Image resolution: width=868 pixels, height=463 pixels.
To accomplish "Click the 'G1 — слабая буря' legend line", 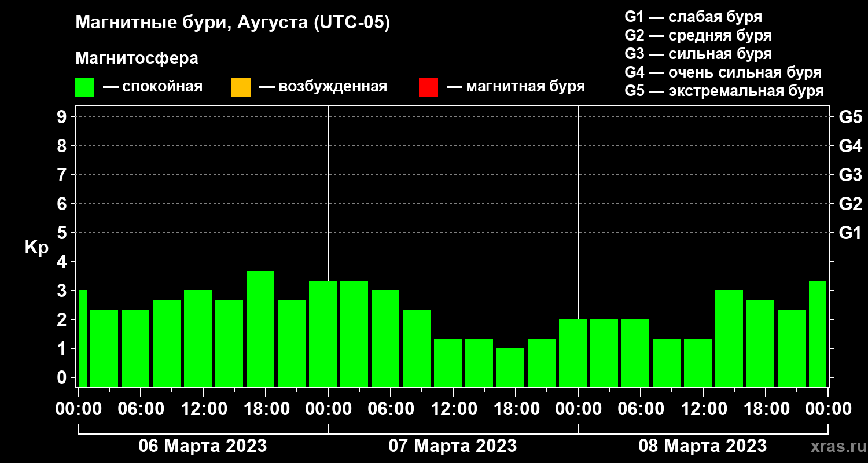I will click(x=693, y=16).
